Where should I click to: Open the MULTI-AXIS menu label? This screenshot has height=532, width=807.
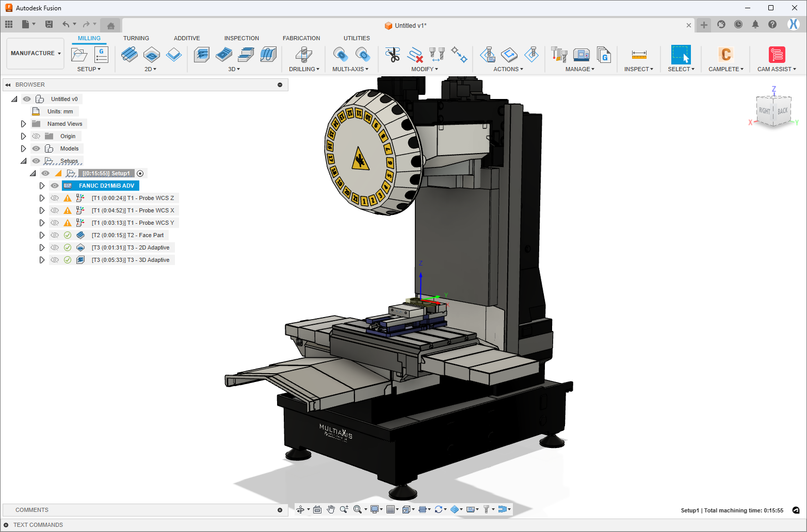click(350, 69)
